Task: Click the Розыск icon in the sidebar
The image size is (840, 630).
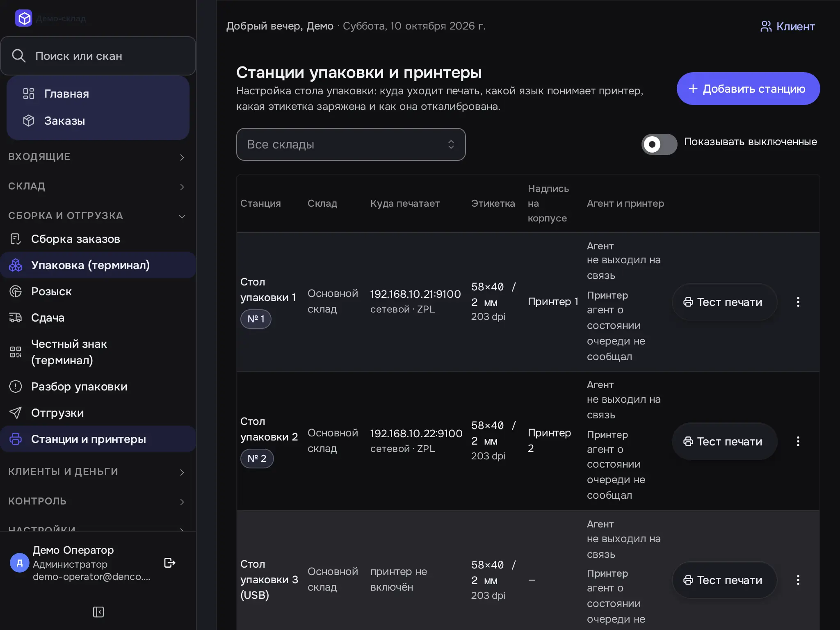Action: 16,292
